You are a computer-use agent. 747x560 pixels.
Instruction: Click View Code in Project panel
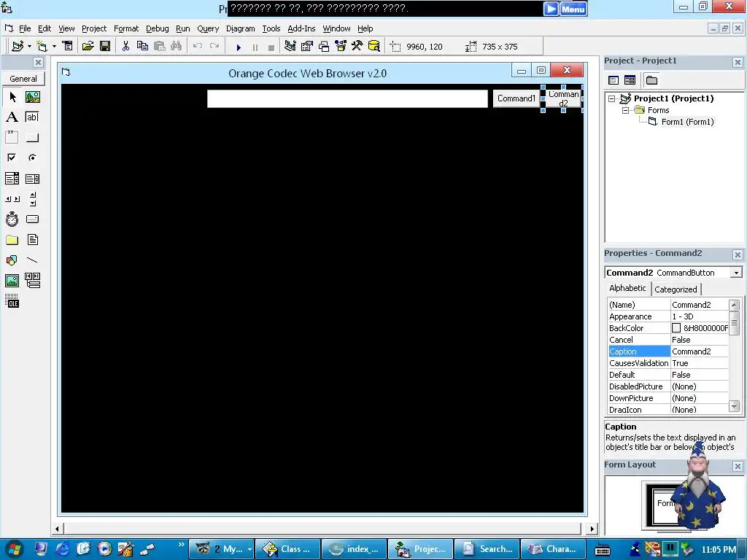pyautogui.click(x=614, y=80)
